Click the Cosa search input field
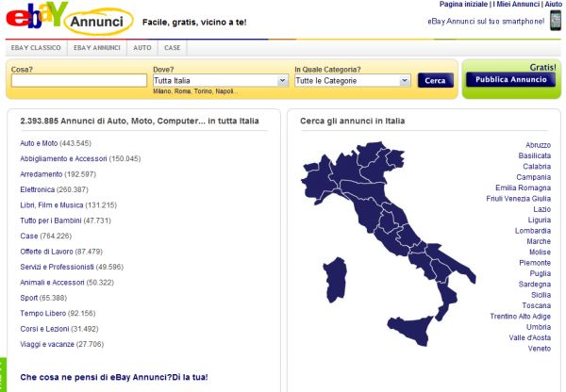This screenshot has width=566, height=392. [x=79, y=80]
